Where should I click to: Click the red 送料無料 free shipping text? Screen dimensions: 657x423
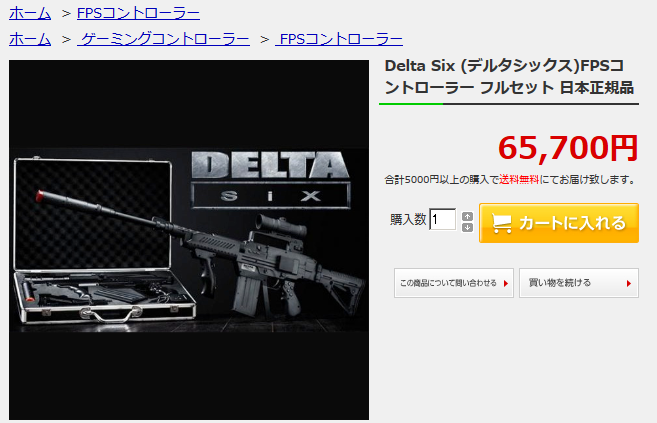(519, 180)
